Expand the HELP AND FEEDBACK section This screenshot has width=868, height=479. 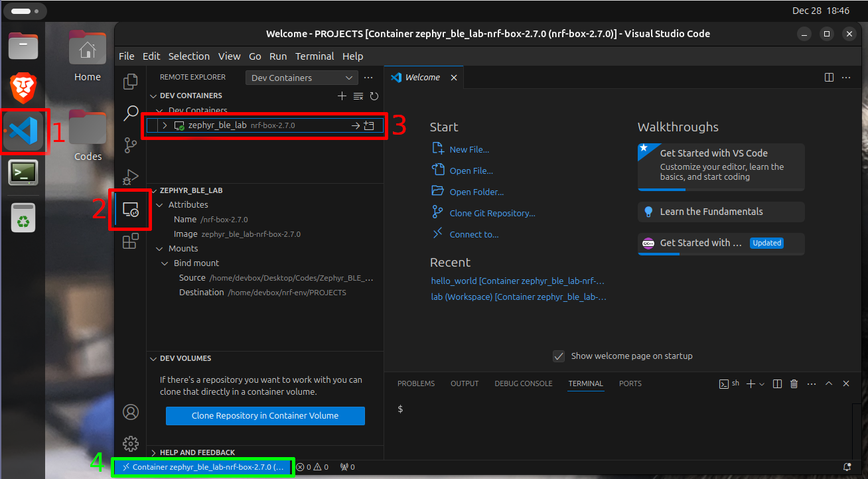(153, 452)
